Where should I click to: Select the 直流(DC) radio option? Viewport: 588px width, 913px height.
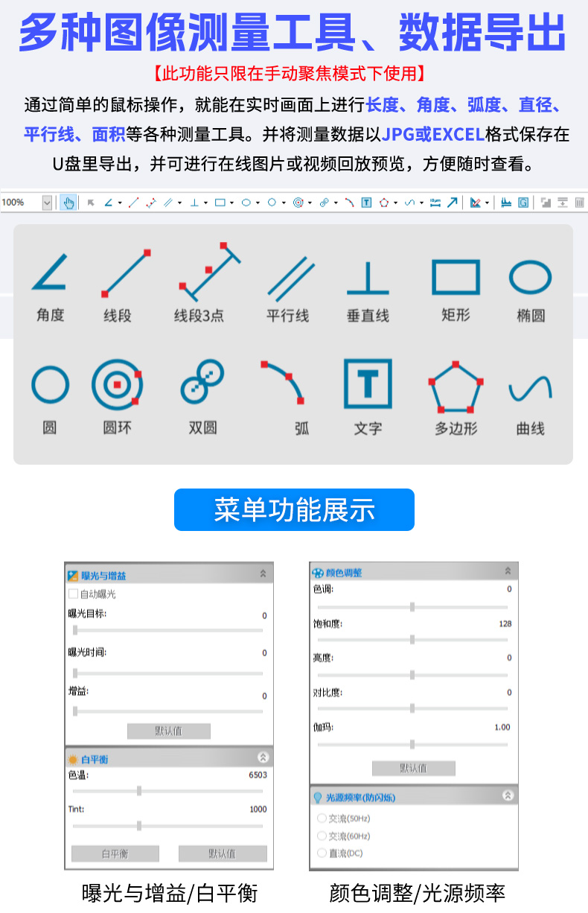point(322,853)
